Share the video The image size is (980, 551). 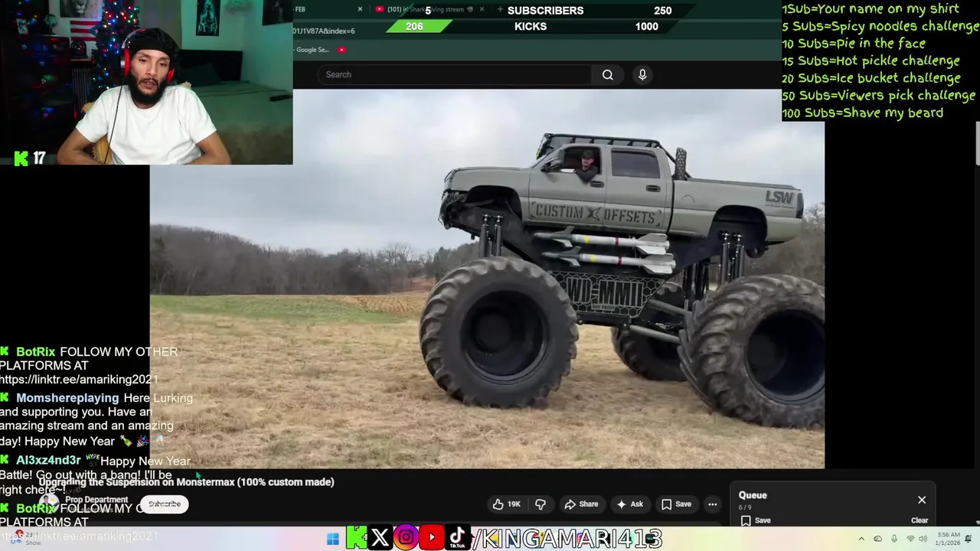[x=581, y=504]
